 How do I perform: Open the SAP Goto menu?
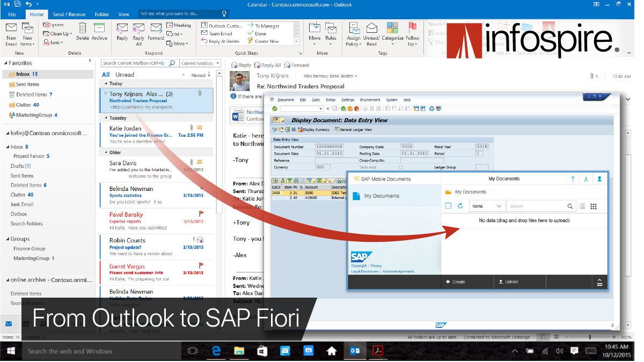[x=316, y=100]
